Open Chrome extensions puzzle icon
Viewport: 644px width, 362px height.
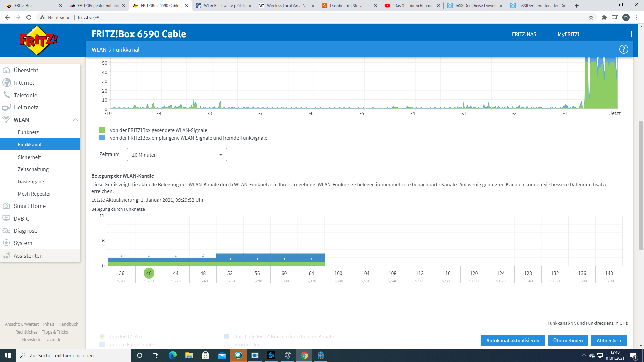604,17
